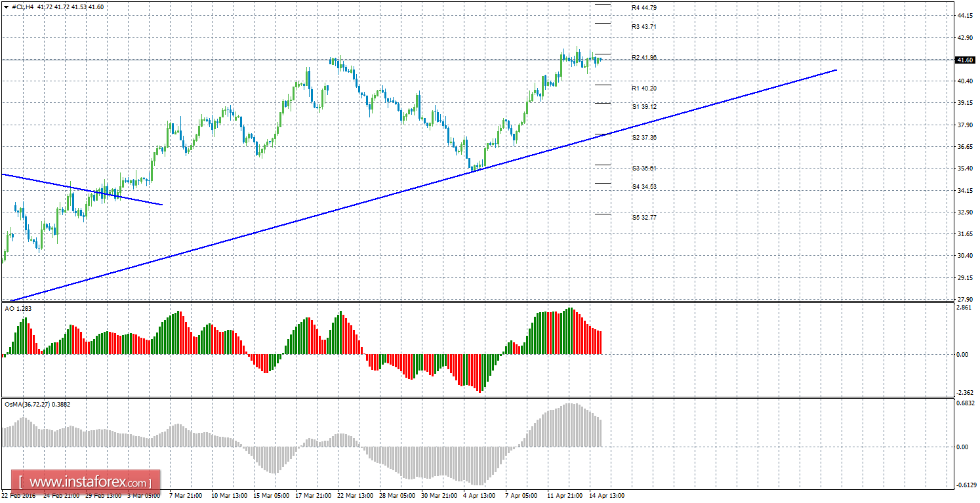The image size is (980, 503).
Task: Click the 0.6832 OsMA scale value
Action: [966, 403]
